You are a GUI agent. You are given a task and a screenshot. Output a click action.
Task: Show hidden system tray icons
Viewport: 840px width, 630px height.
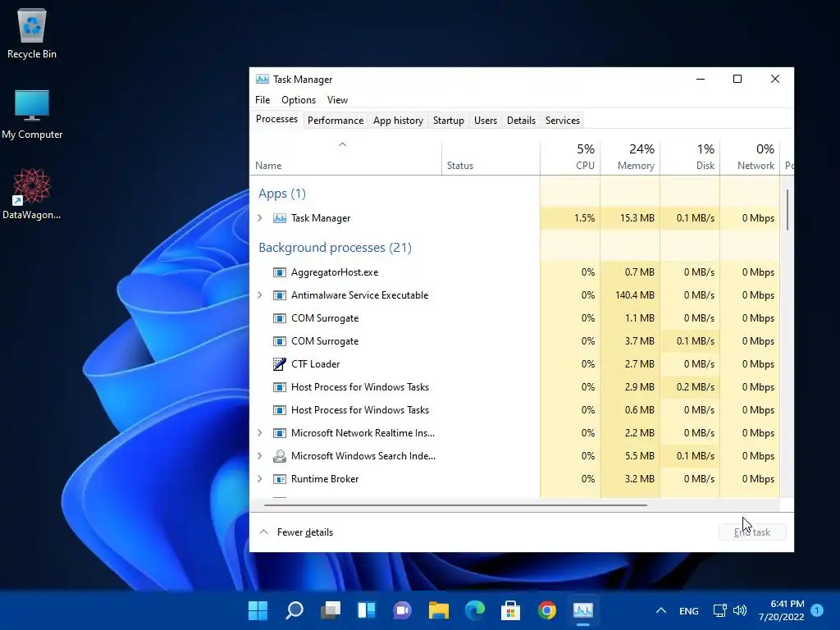tap(661, 610)
